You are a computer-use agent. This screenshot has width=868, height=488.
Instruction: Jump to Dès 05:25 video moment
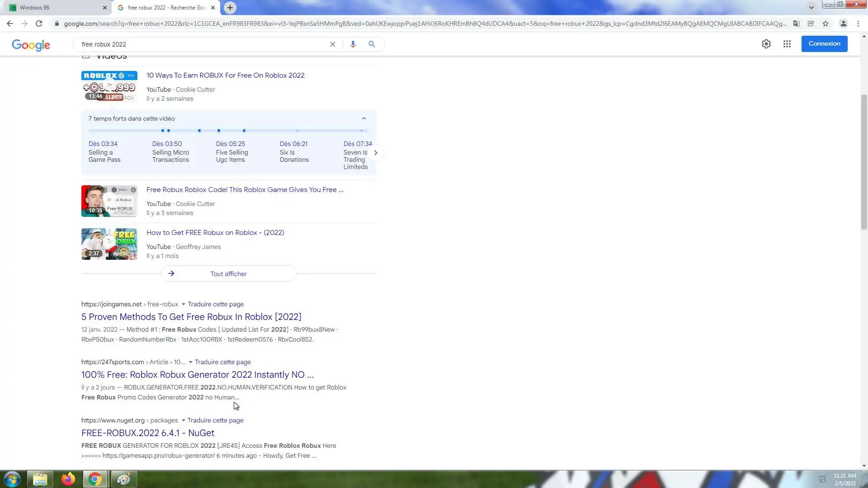point(231,144)
